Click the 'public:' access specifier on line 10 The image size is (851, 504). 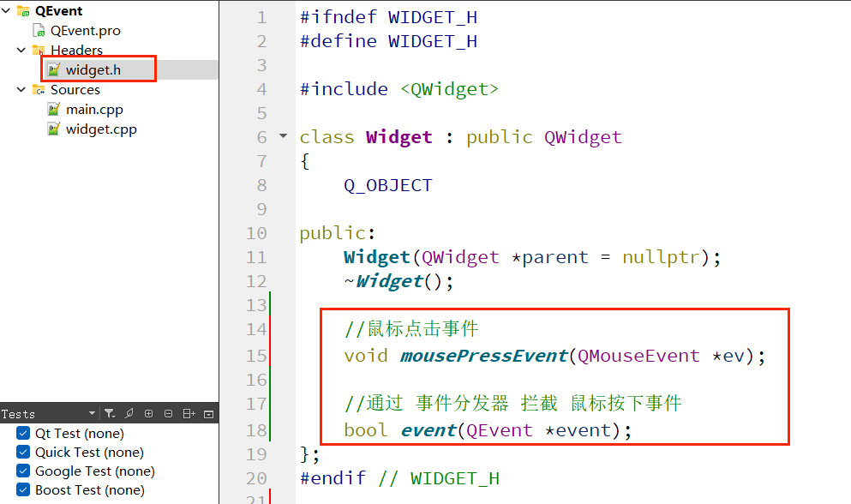point(337,233)
